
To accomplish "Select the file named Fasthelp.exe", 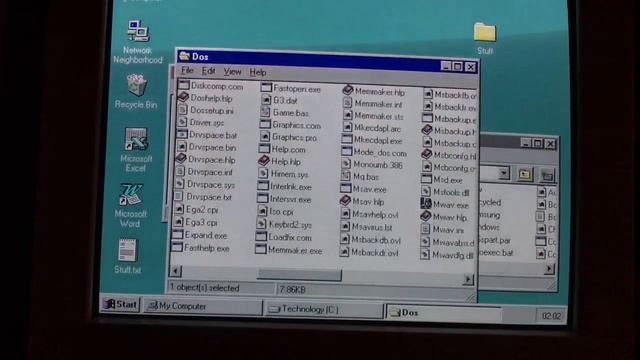I will 207,248.
